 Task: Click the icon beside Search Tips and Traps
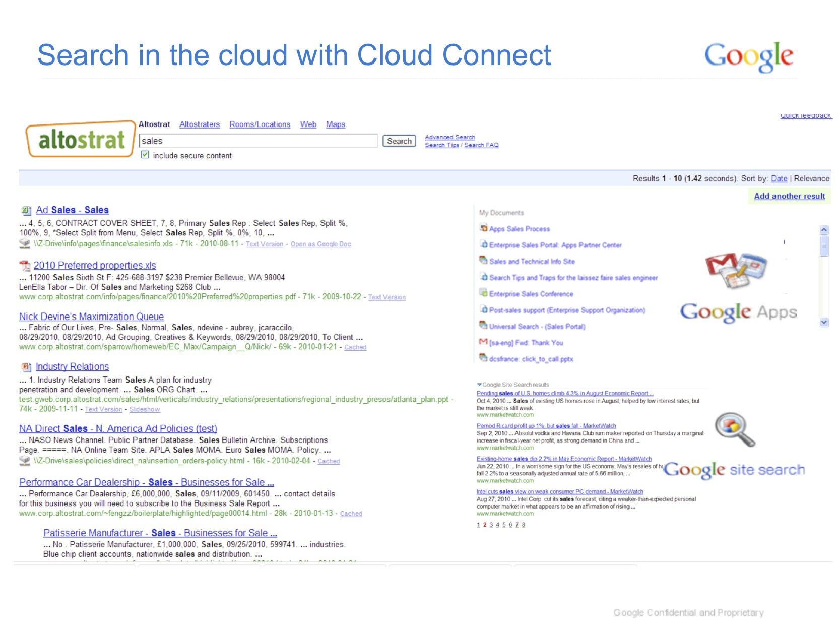click(483, 277)
